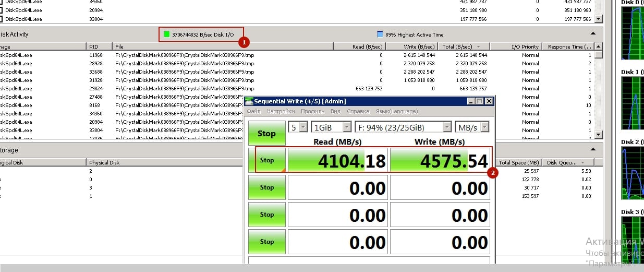The width and height of the screenshot is (644, 272).
Task: Click the Disk 2 activity graph
Action: [633, 174]
